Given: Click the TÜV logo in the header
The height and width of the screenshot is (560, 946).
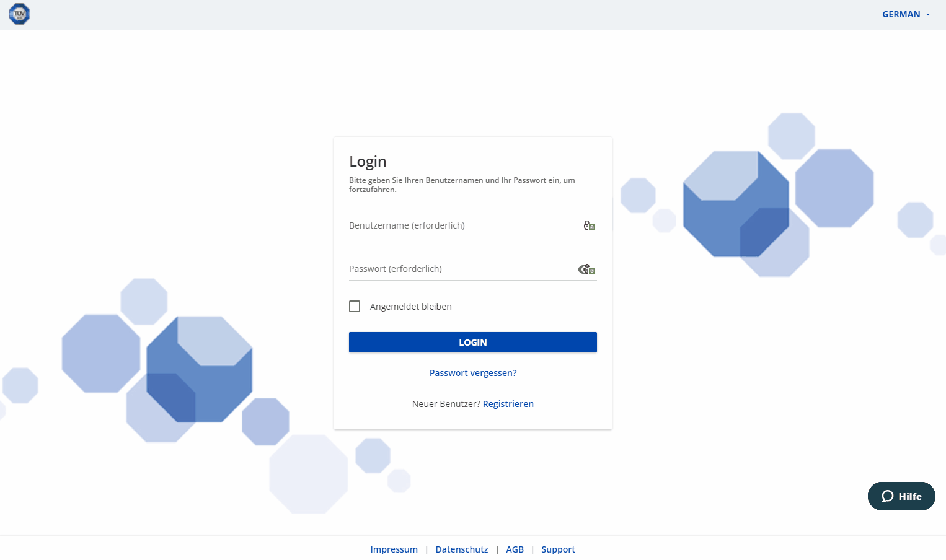Looking at the screenshot, I should [19, 14].
